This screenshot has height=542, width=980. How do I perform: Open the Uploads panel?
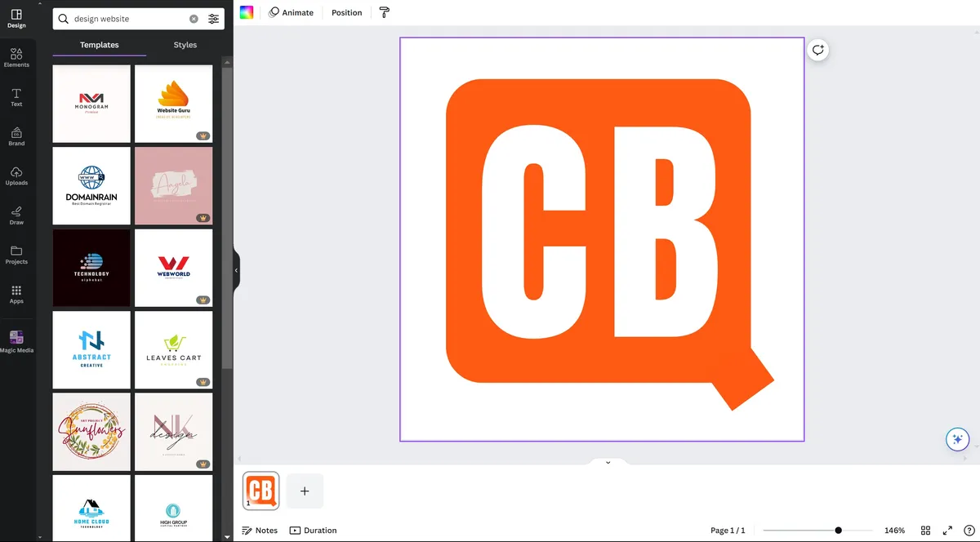coord(16,175)
